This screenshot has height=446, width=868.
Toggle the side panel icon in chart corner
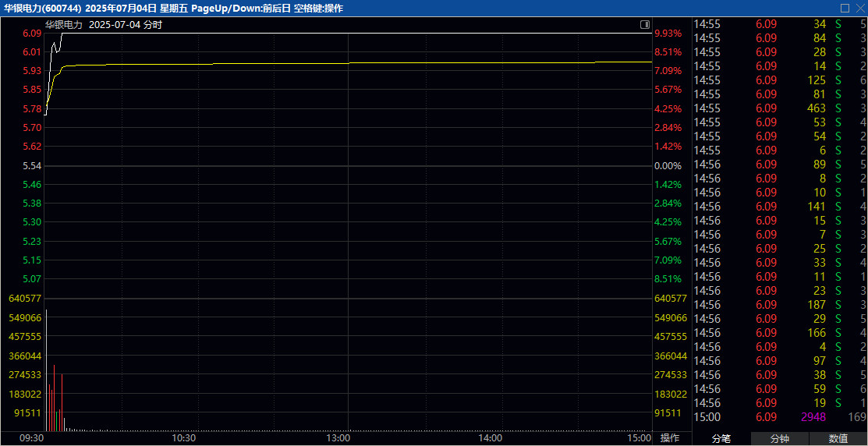coord(644,25)
